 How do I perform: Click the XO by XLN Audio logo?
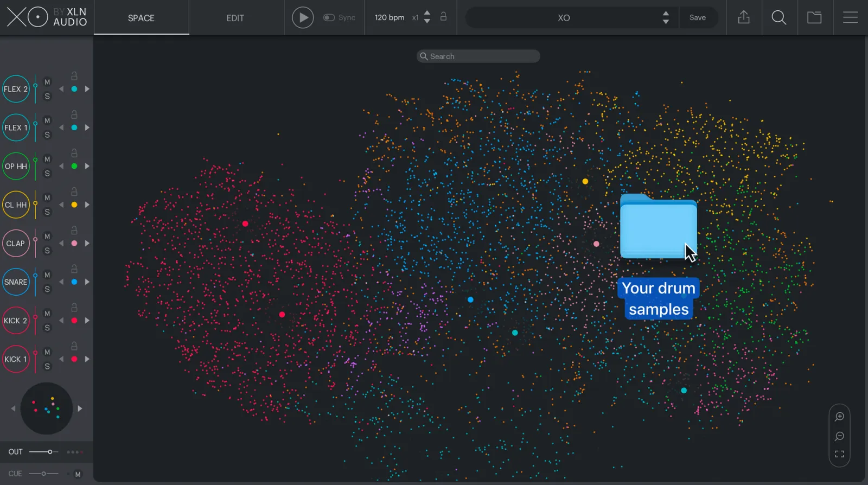point(47,17)
